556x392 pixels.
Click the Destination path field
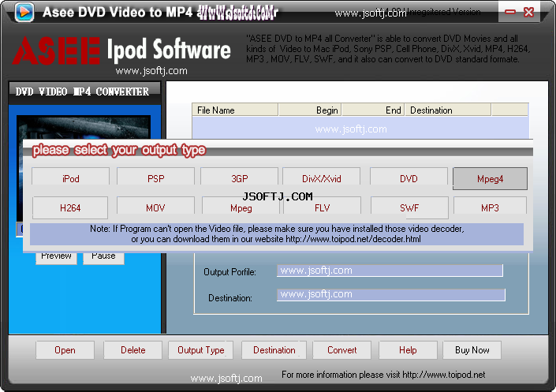point(390,294)
